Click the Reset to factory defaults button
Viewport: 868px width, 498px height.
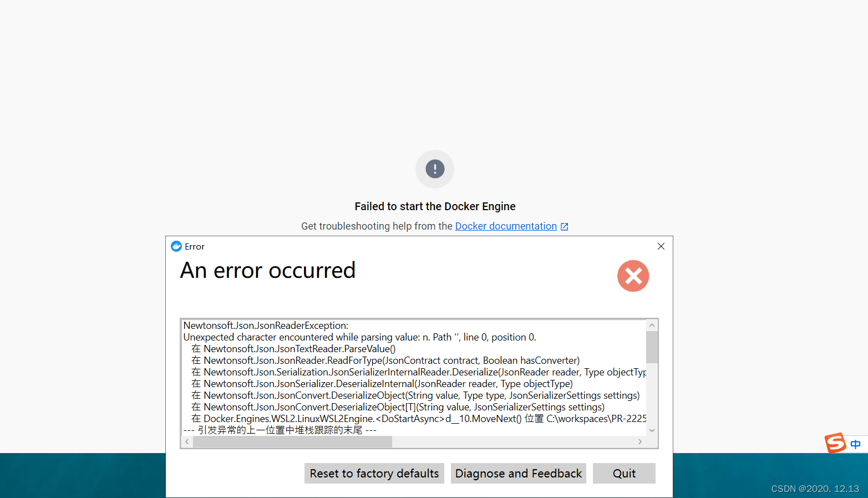[x=374, y=473]
